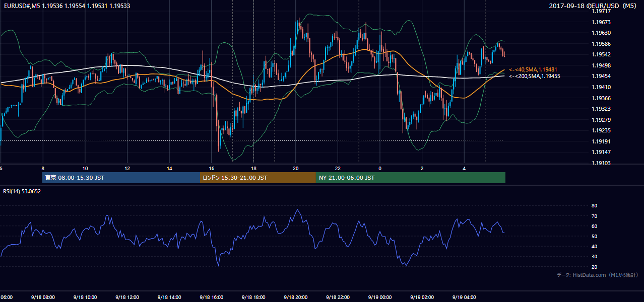Select price axis value 1.19410
The image size is (644, 302).
[x=601, y=87]
